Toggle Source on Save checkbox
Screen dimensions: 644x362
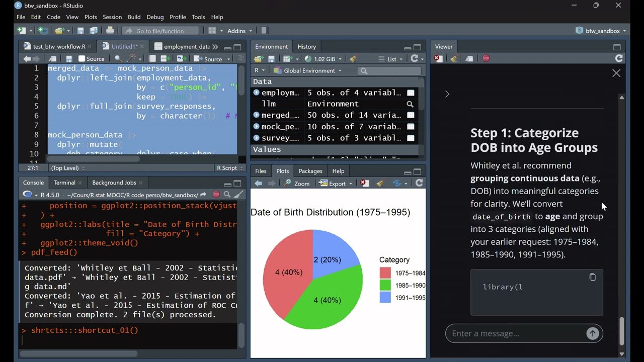tap(82, 59)
